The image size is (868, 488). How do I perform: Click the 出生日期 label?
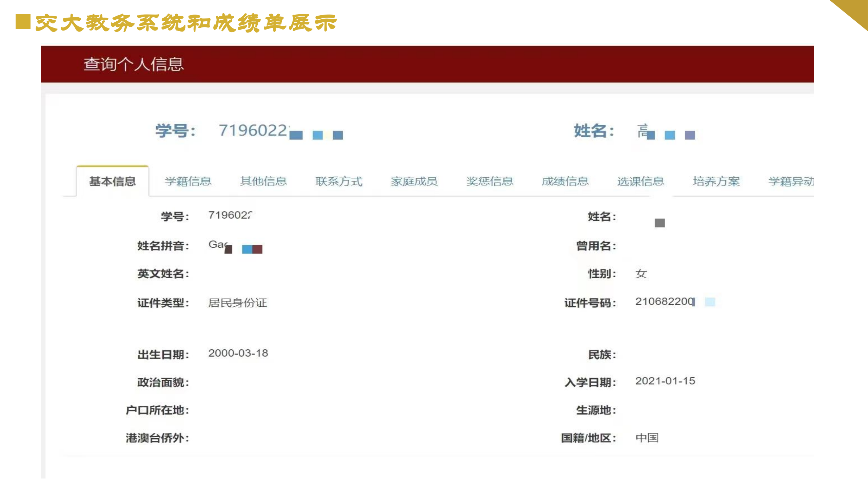[163, 355]
